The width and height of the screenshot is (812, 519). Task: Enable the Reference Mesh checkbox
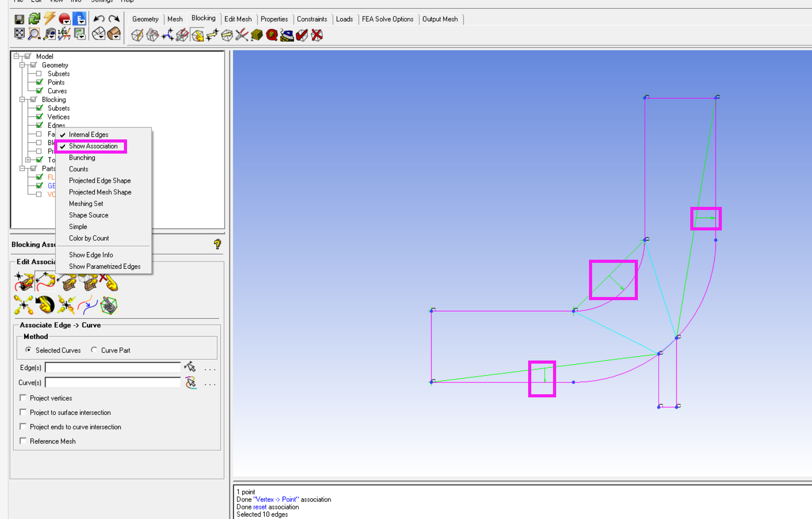pyautogui.click(x=23, y=441)
